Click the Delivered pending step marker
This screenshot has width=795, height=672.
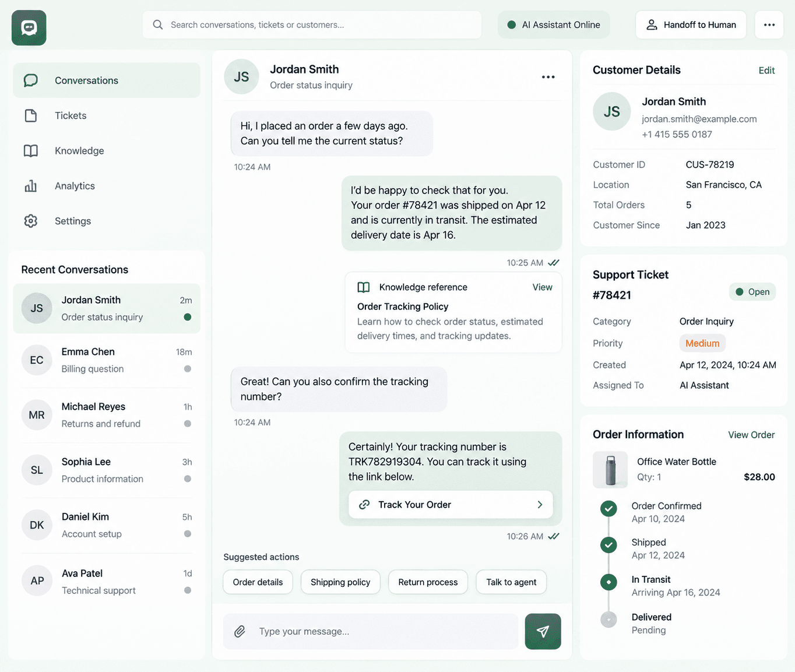[609, 620]
